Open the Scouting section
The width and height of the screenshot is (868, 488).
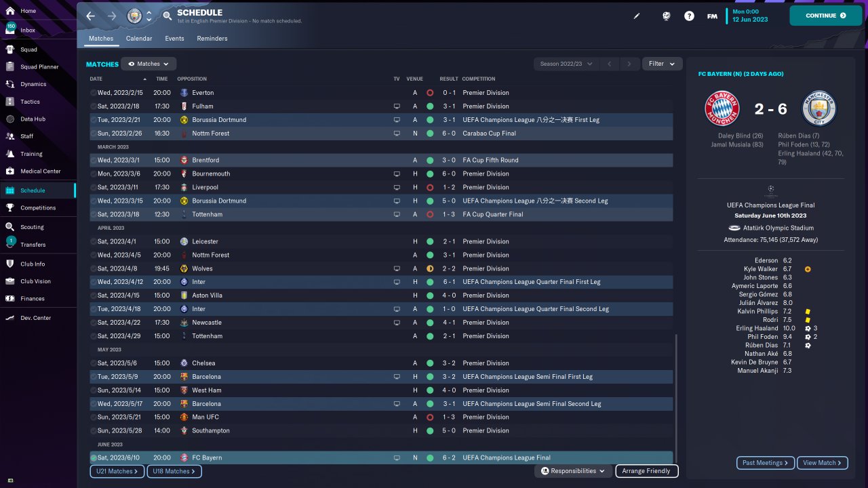(x=32, y=227)
